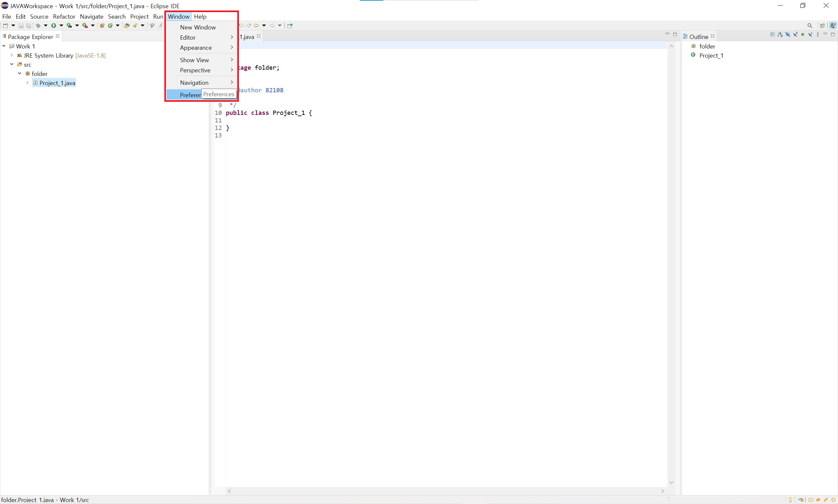838x504 pixels.
Task: Expand JRE System Library node
Action: click(x=12, y=55)
